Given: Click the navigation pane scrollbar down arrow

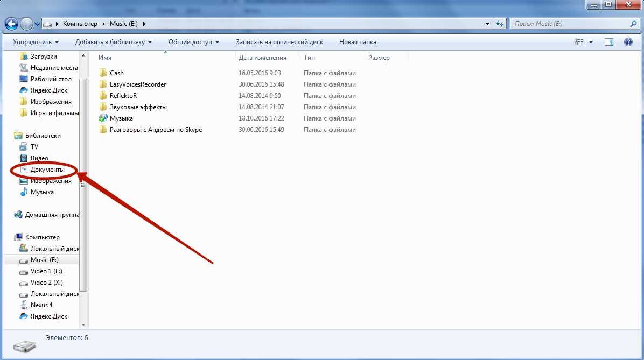Looking at the screenshot, I should pyautogui.click(x=83, y=324).
